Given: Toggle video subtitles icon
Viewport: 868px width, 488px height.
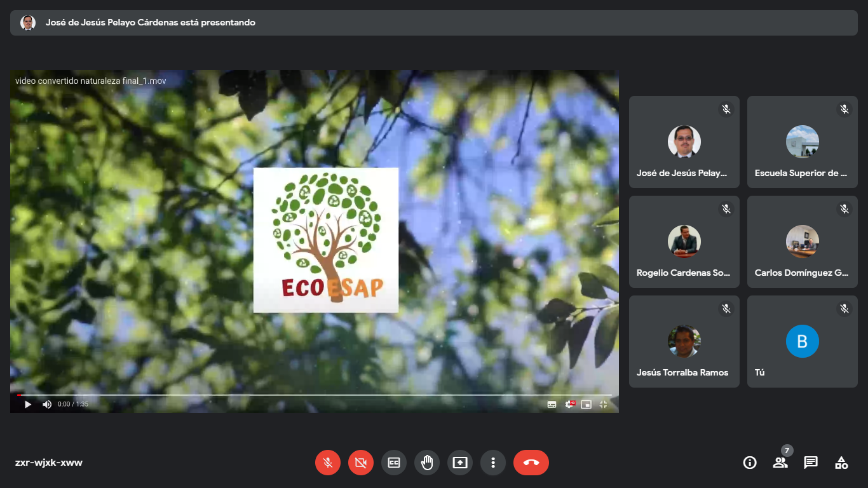Looking at the screenshot, I should (x=552, y=404).
